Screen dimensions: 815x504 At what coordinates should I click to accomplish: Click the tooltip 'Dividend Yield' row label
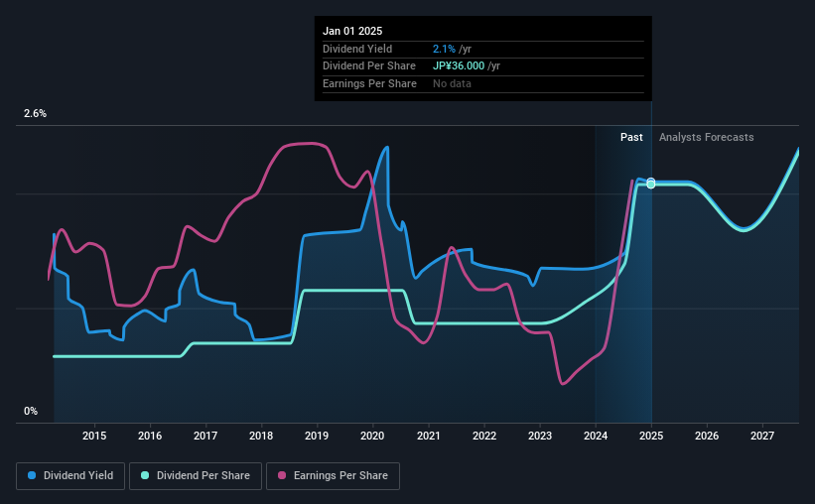click(x=357, y=49)
